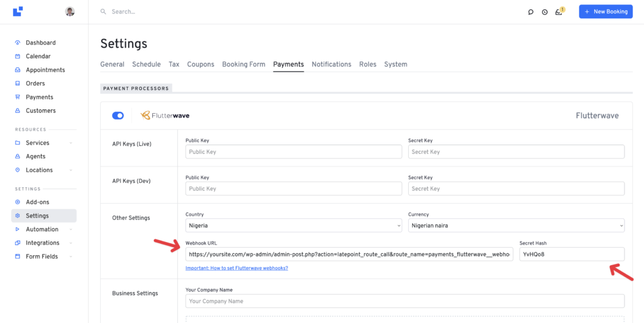This screenshot has width=644, height=323.
Task: Switch to the Notifications settings tab
Action: [331, 64]
